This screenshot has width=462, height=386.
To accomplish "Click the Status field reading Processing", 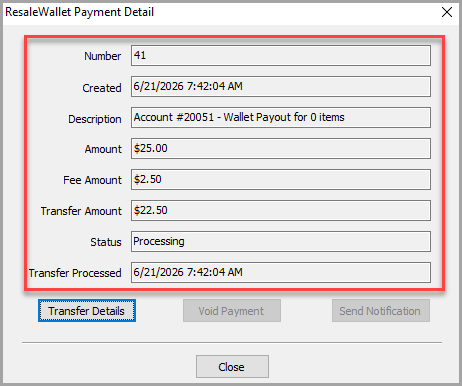I will tap(281, 242).
